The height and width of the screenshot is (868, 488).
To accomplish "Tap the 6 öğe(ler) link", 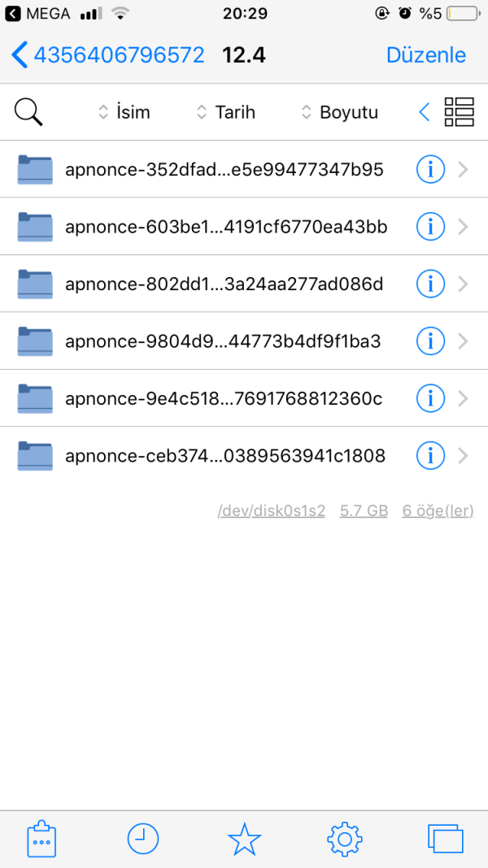I will click(438, 510).
